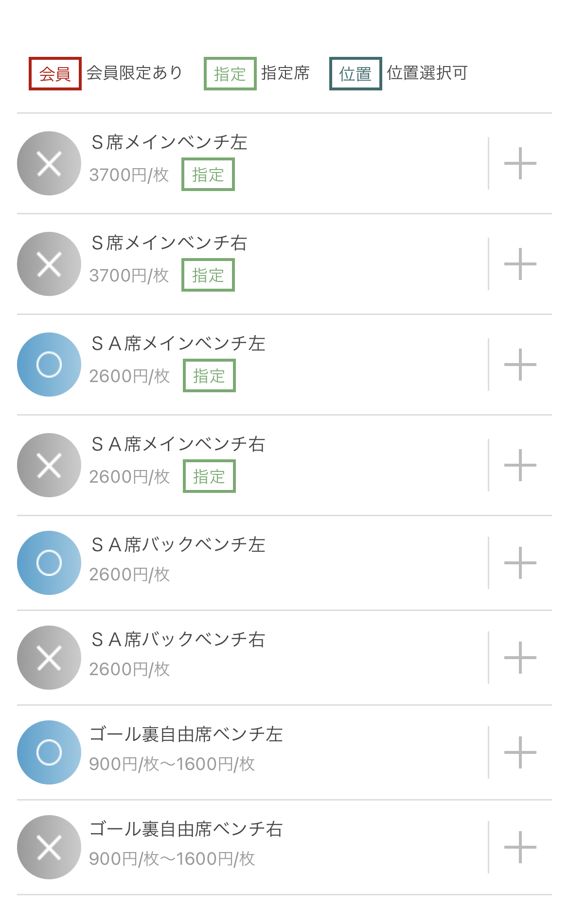Screen dimensions: 569x924
Task: Click the gray X icon for ＳＡ席バックベンチ右
Action: pos(49,658)
